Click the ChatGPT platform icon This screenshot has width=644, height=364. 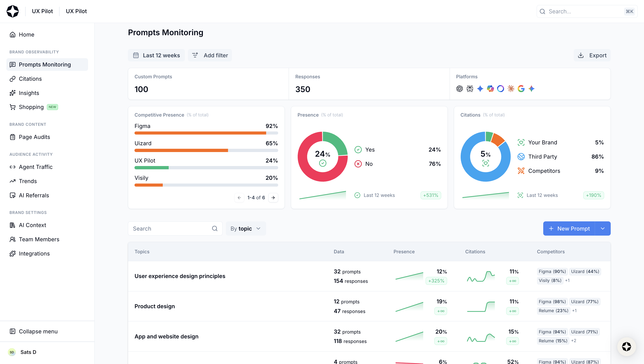point(460,89)
